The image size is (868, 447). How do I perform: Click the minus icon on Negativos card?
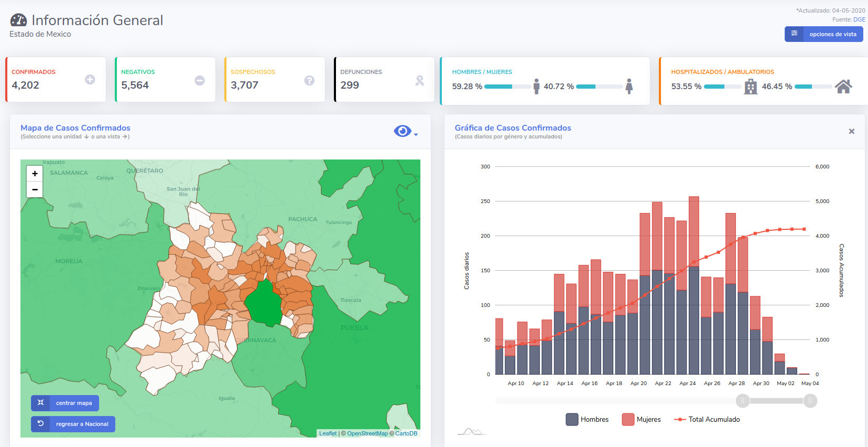tap(200, 80)
